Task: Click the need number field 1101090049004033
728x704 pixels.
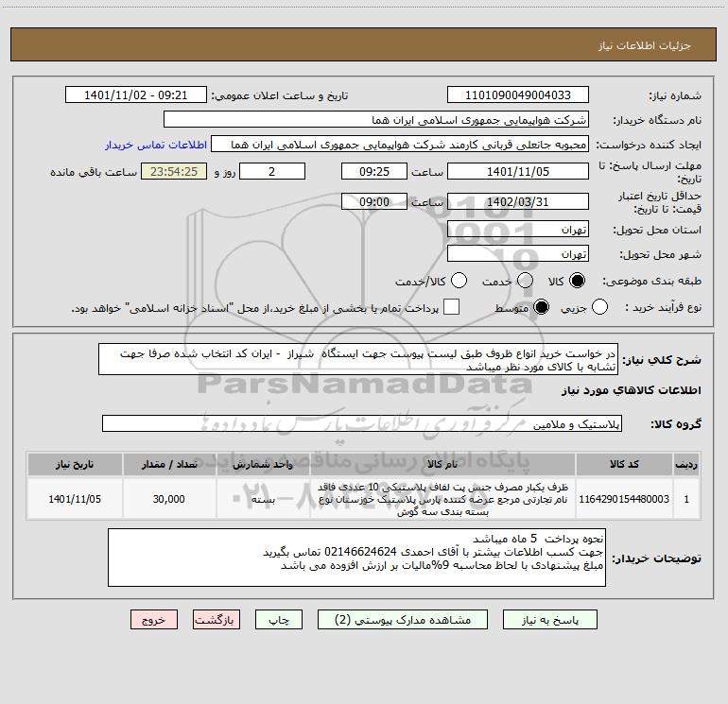Action: pos(518,95)
